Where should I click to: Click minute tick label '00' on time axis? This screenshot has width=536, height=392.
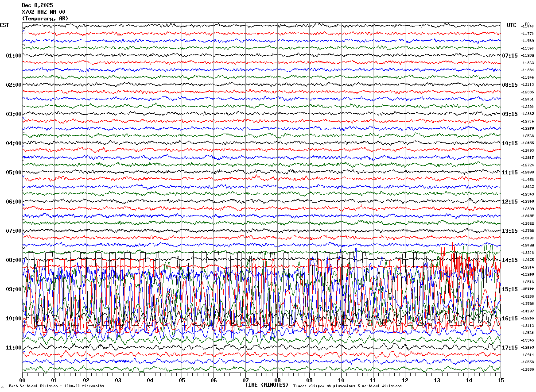pyautogui.click(x=22, y=380)
